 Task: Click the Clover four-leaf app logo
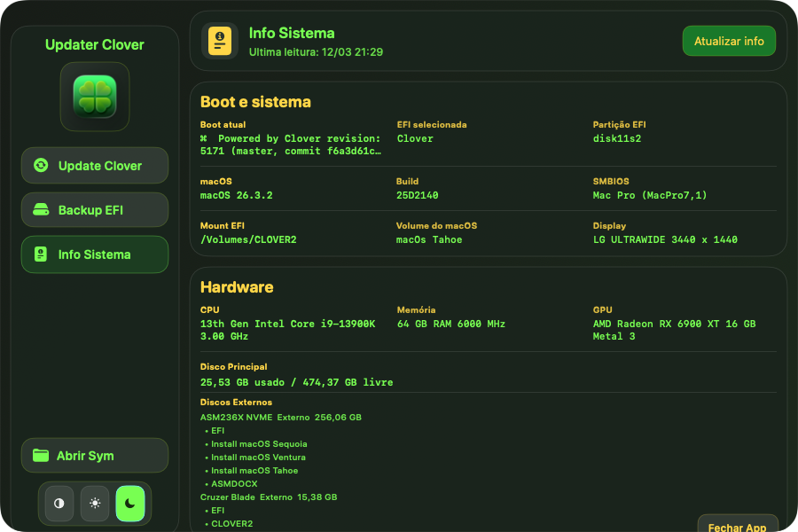(x=95, y=97)
